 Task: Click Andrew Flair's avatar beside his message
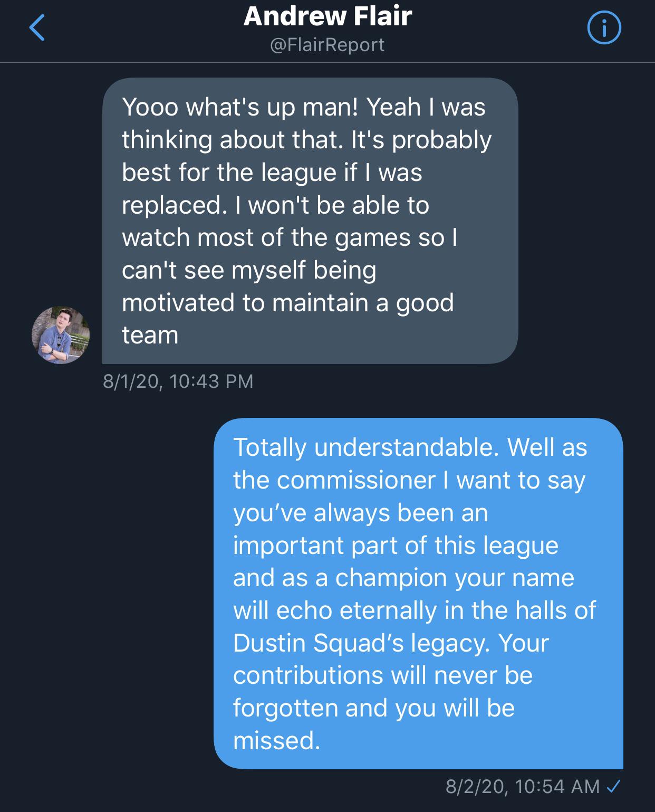(x=60, y=334)
